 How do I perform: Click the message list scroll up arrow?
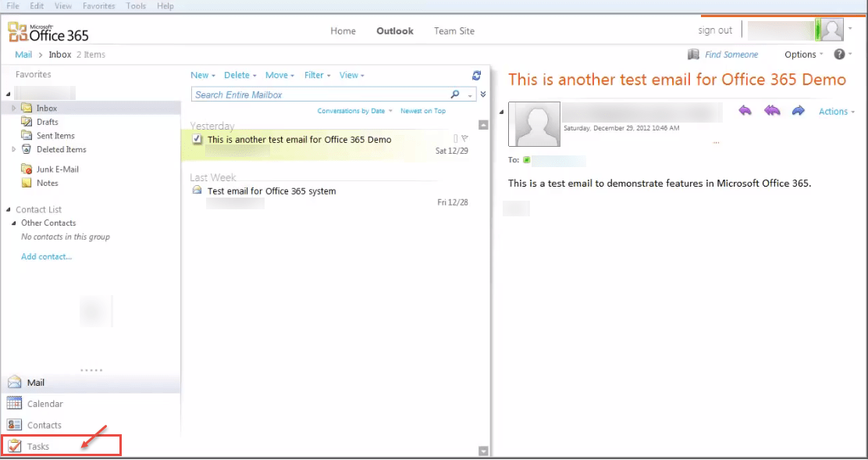483,125
